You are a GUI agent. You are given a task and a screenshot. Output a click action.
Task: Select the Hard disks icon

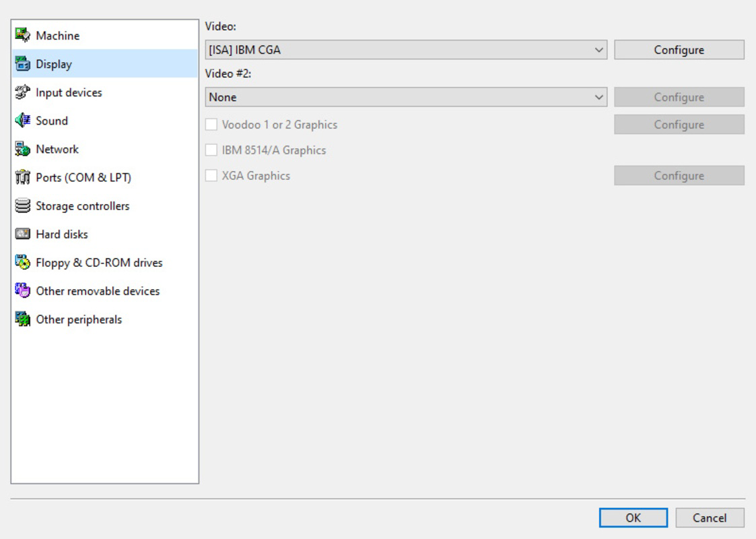[23, 234]
